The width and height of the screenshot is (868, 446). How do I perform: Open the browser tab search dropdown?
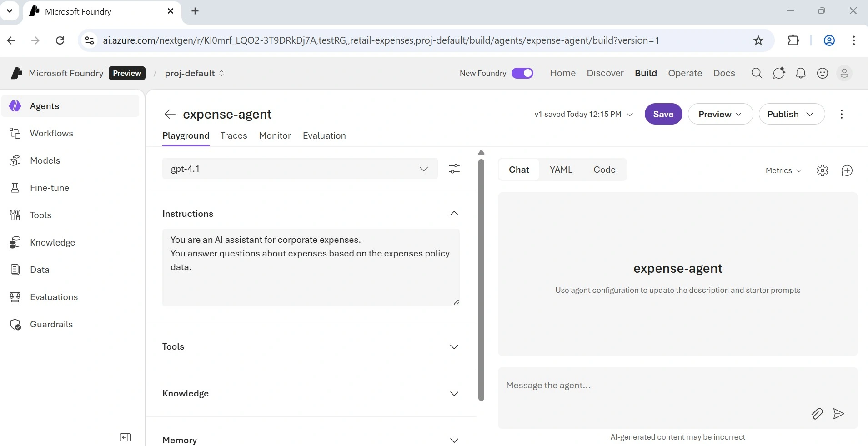coord(10,11)
